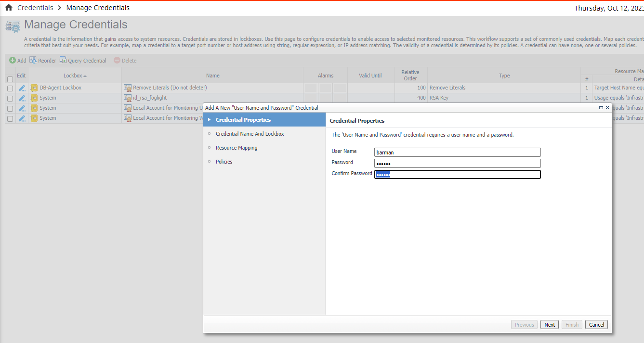
Task: Click the relative order value 100
Action: pos(421,88)
